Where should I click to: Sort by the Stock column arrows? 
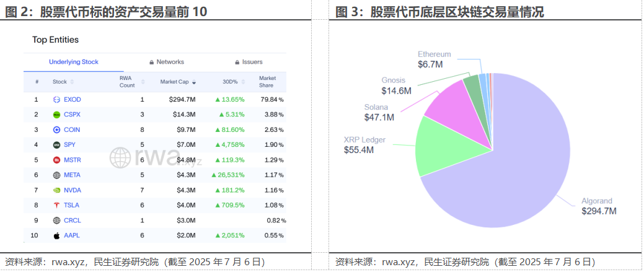click(73, 82)
